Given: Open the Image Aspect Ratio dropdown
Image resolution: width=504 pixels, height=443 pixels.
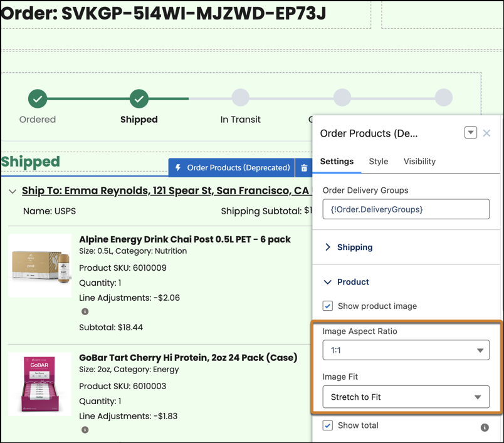Looking at the screenshot, I should pyautogui.click(x=406, y=350).
